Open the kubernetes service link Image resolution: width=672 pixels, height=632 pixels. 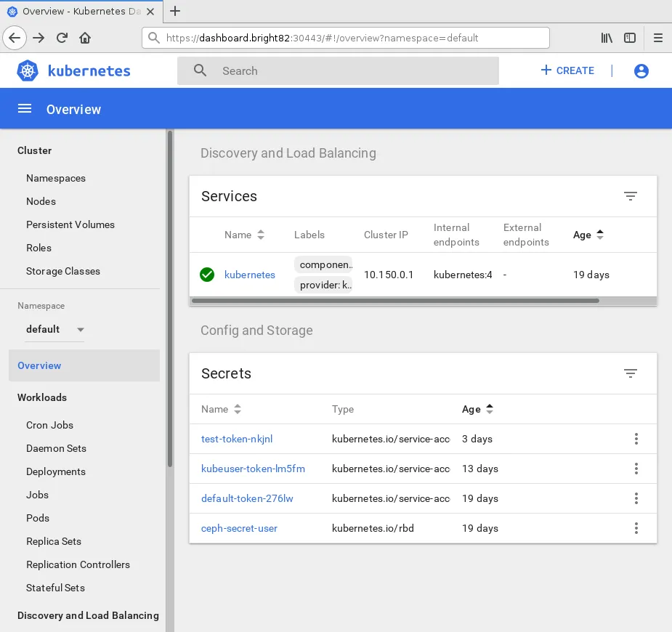pyautogui.click(x=250, y=275)
